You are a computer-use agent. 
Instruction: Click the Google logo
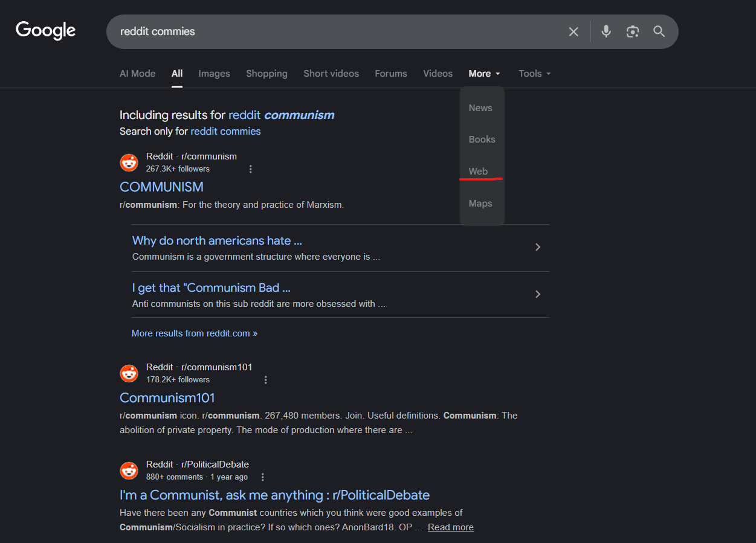pyautogui.click(x=46, y=30)
